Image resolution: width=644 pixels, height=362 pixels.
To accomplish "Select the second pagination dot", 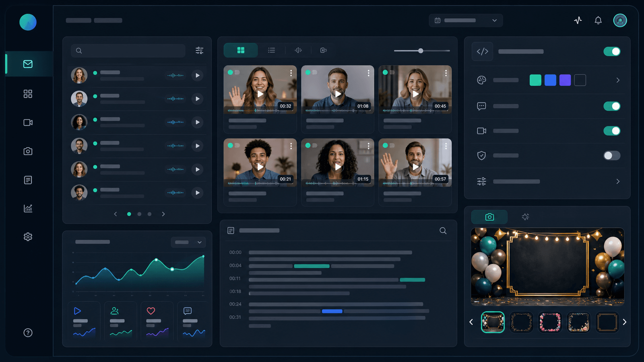I will tap(139, 214).
